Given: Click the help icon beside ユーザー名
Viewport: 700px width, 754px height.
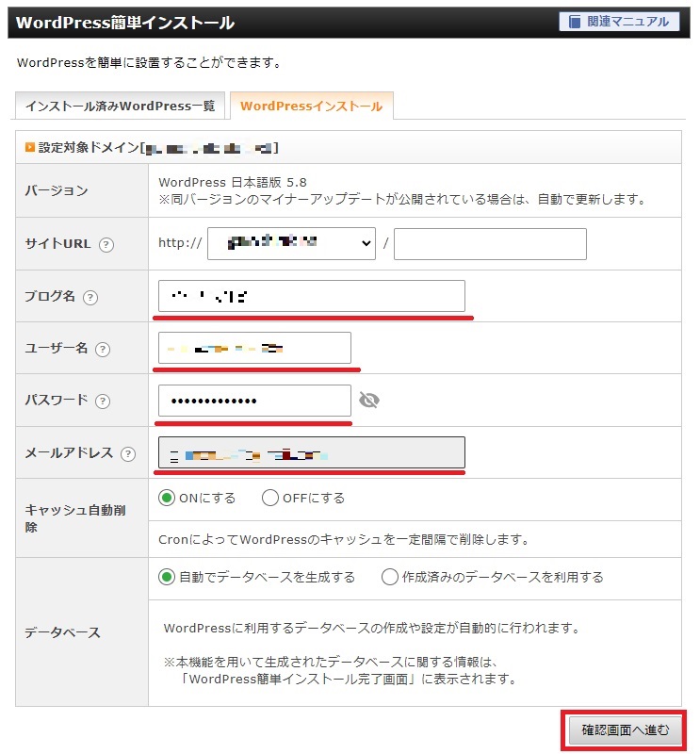Looking at the screenshot, I should pos(103,349).
